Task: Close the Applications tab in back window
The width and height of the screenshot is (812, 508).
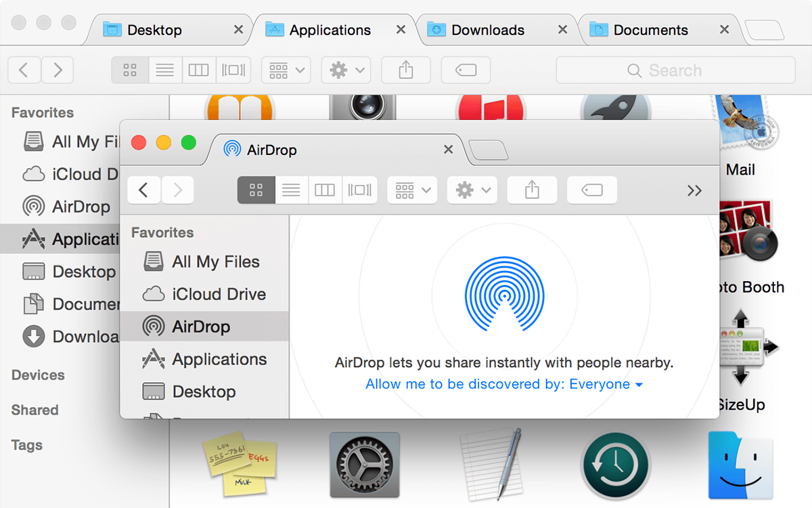Action: pyautogui.click(x=401, y=30)
